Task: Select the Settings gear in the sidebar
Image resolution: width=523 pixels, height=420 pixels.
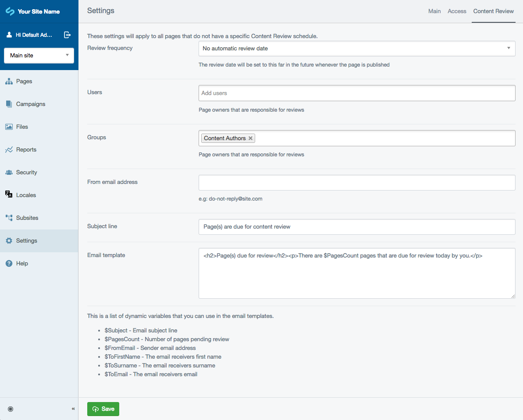Action: click(x=26, y=240)
